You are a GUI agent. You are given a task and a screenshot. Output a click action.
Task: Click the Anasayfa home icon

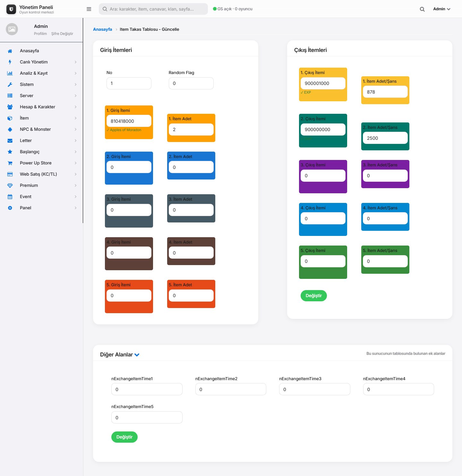(x=10, y=51)
